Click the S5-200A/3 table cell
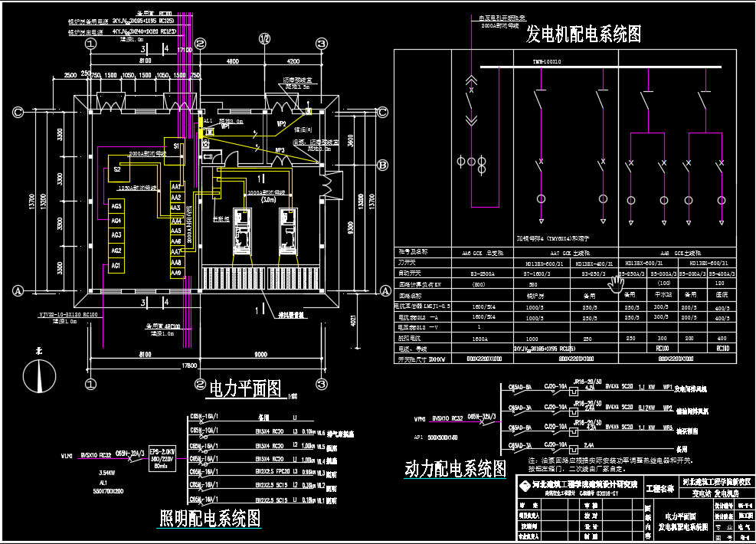Image resolution: width=756 pixels, height=544 pixels. coord(693,274)
